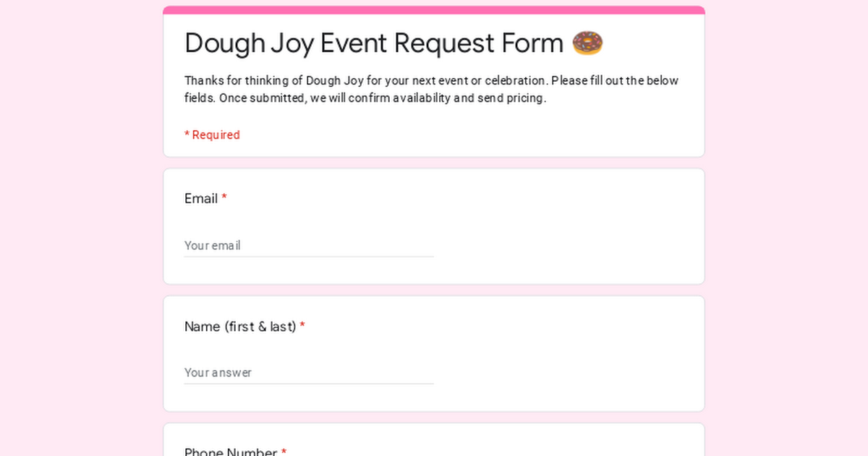Click the form title text

[376, 43]
